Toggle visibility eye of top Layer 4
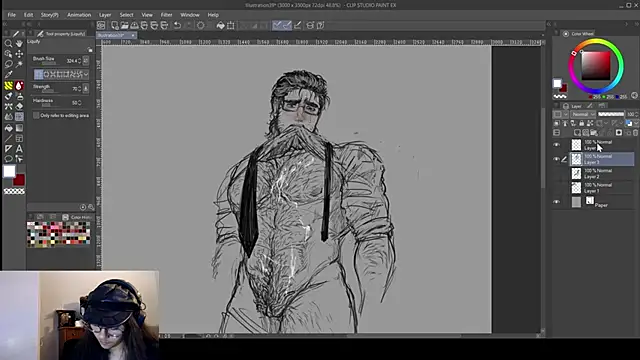 click(x=556, y=145)
